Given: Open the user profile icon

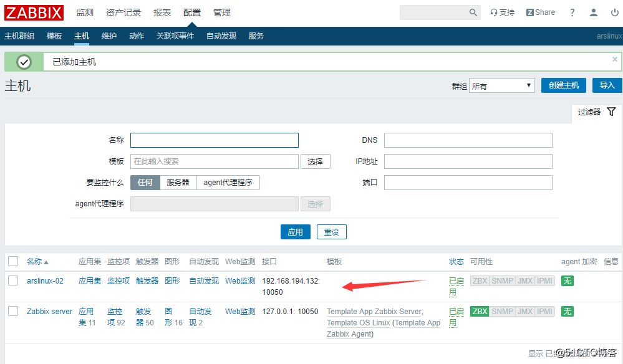Looking at the screenshot, I should (x=594, y=12).
